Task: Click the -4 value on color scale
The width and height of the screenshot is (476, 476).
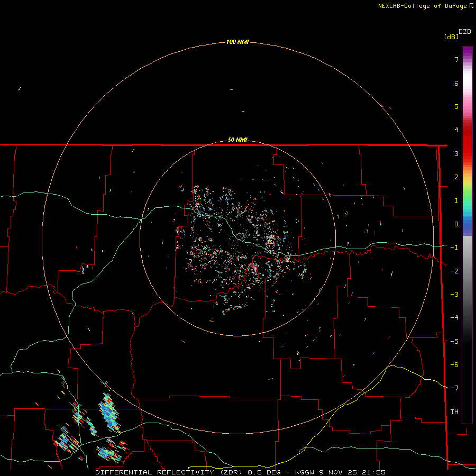Action: (x=454, y=318)
